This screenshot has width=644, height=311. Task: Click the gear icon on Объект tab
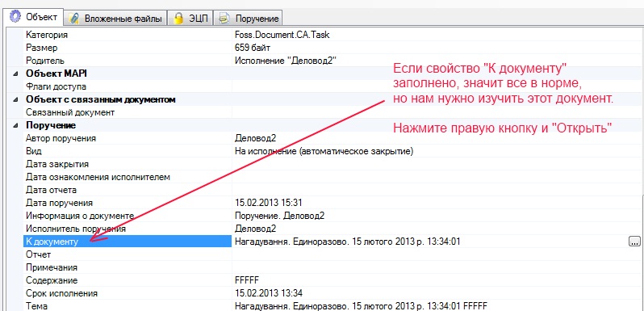click(x=15, y=17)
